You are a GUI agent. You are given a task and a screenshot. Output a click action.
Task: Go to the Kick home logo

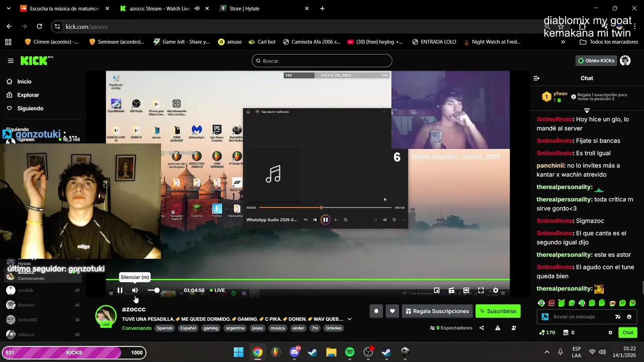37,60
